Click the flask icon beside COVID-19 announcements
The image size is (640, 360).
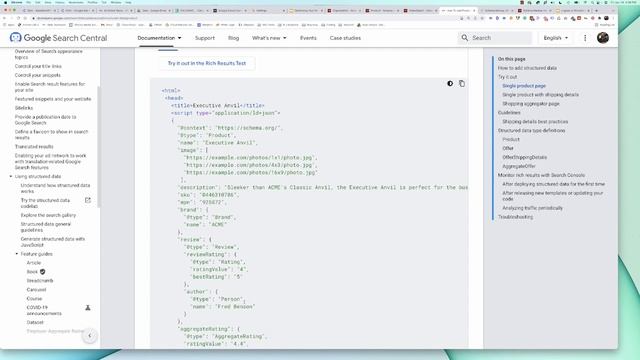click(x=87, y=308)
